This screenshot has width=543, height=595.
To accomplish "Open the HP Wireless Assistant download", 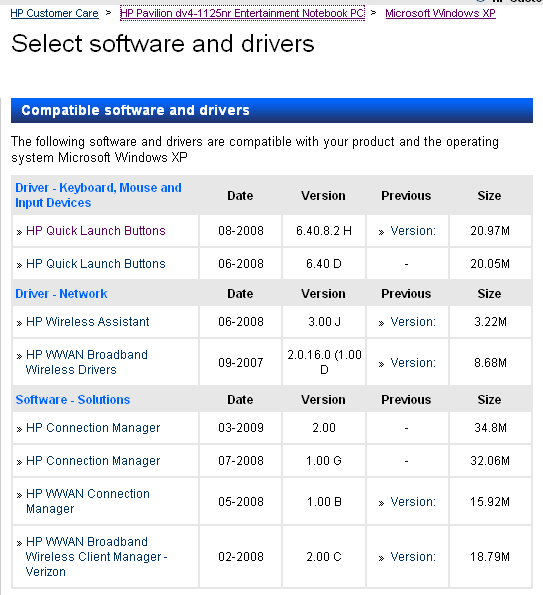I will [x=88, y=322].
